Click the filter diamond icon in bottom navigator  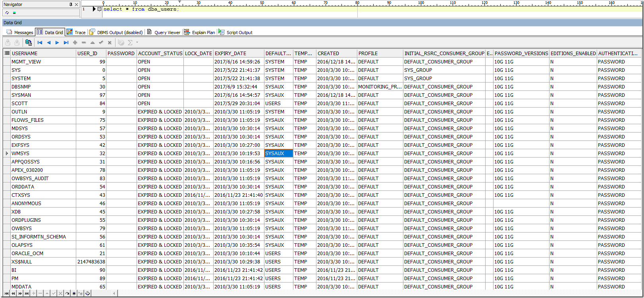pyautogui.click(x=88, y=293)
